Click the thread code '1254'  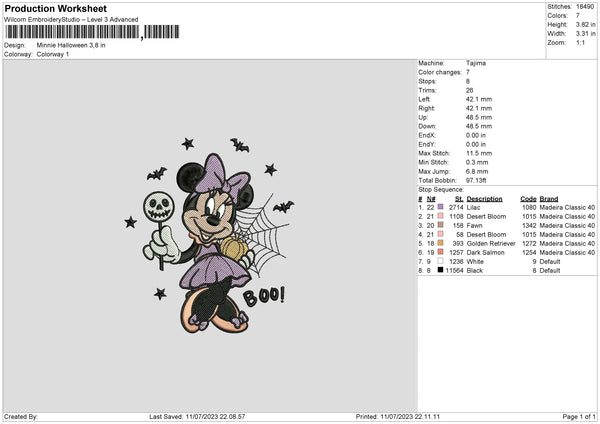point(529,253)
